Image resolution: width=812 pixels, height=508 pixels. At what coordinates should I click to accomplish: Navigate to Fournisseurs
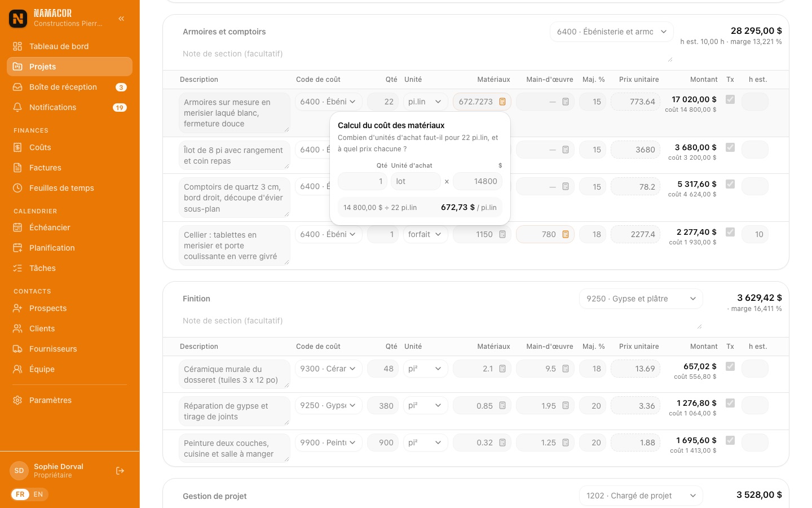(70, 349)
